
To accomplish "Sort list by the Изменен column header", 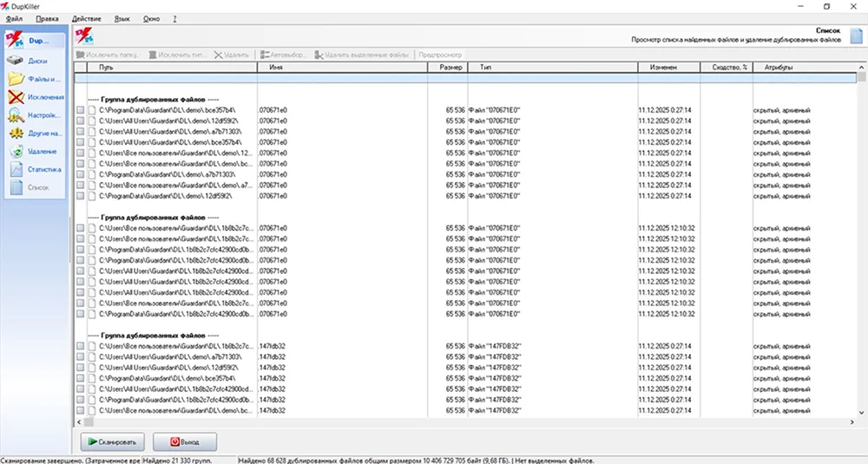I will 668,67.
